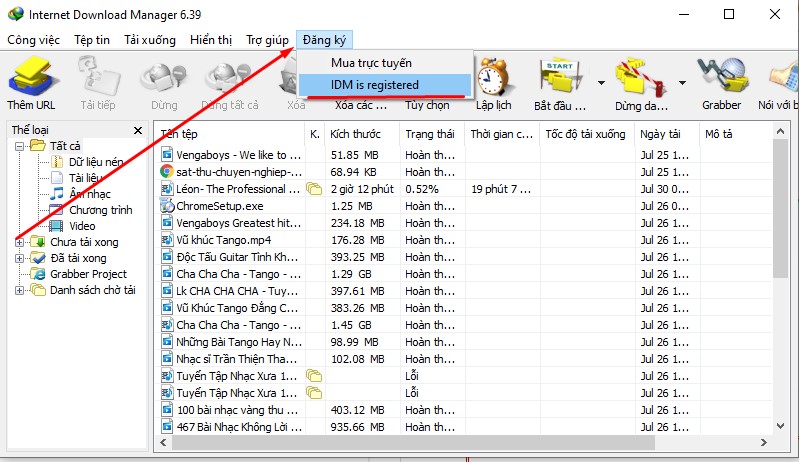Maximize the Internet Download Manager window
The height and width of the screenshot is (462, 799).
click(729, 14)
